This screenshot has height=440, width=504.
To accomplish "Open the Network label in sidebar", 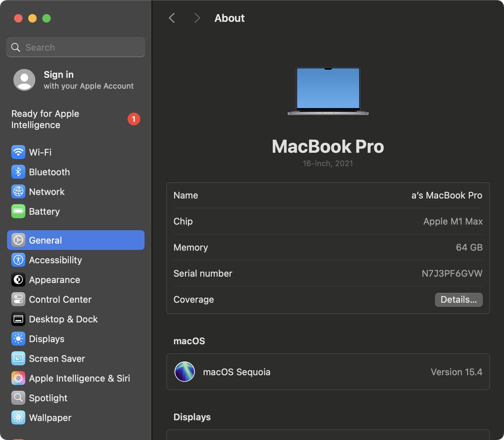I will 47,191.
